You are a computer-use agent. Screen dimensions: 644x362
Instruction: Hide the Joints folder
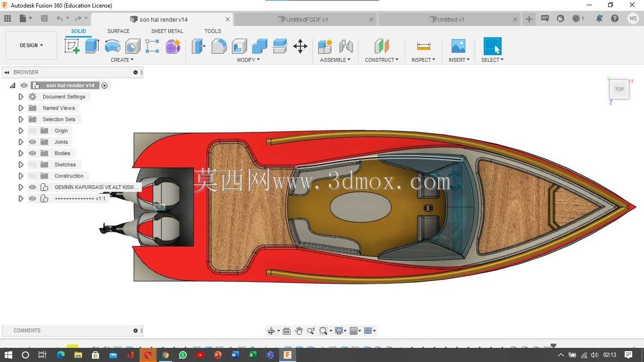point(33,142)
